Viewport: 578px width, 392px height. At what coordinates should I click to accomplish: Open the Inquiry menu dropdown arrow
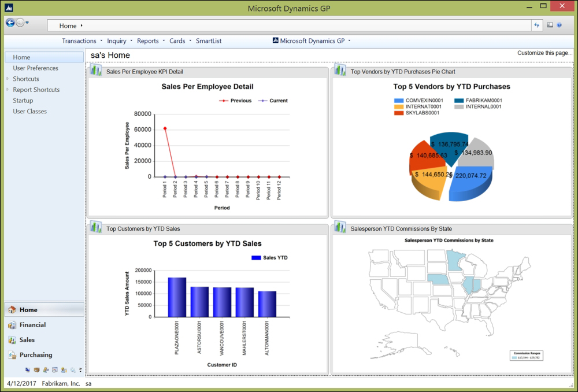coord(131,40)
